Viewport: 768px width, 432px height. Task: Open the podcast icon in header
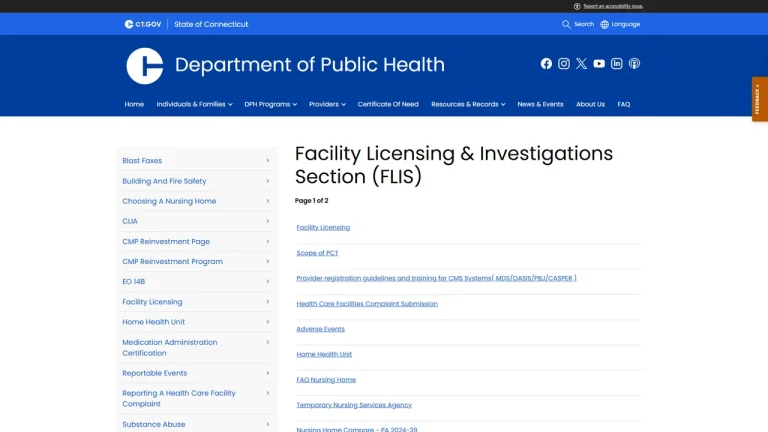point(634,64)
